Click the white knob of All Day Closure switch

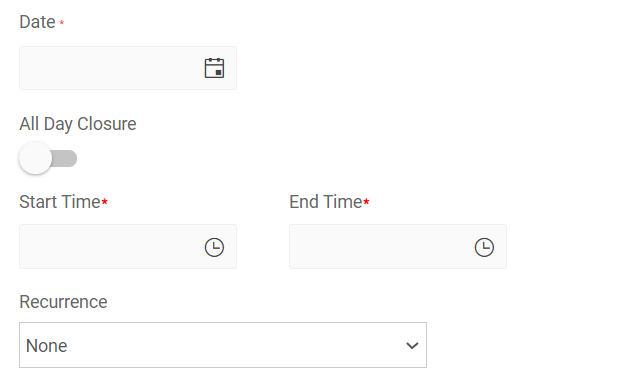tap(35, 158)
